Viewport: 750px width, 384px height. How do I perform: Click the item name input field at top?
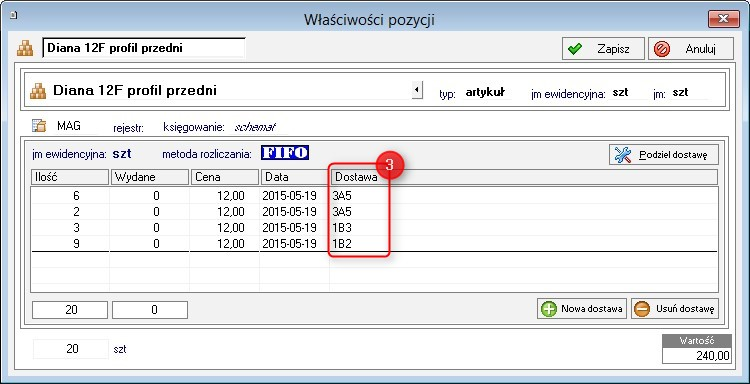[x=143, y=48]
